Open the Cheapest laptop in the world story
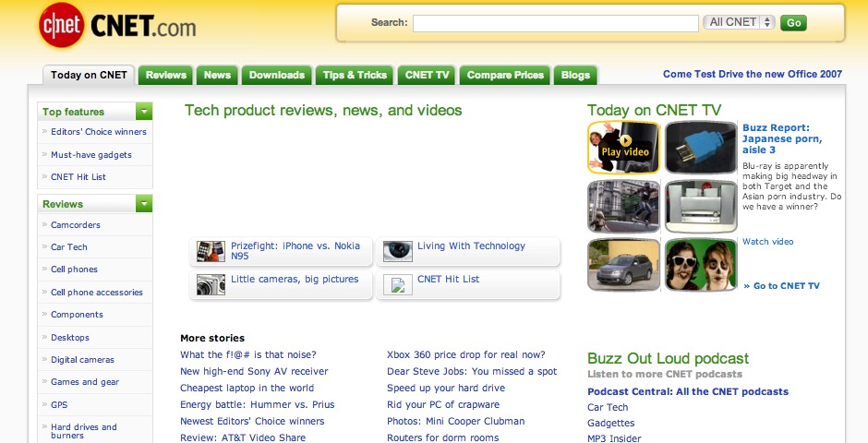868x443 pixels. pos(247,389)
